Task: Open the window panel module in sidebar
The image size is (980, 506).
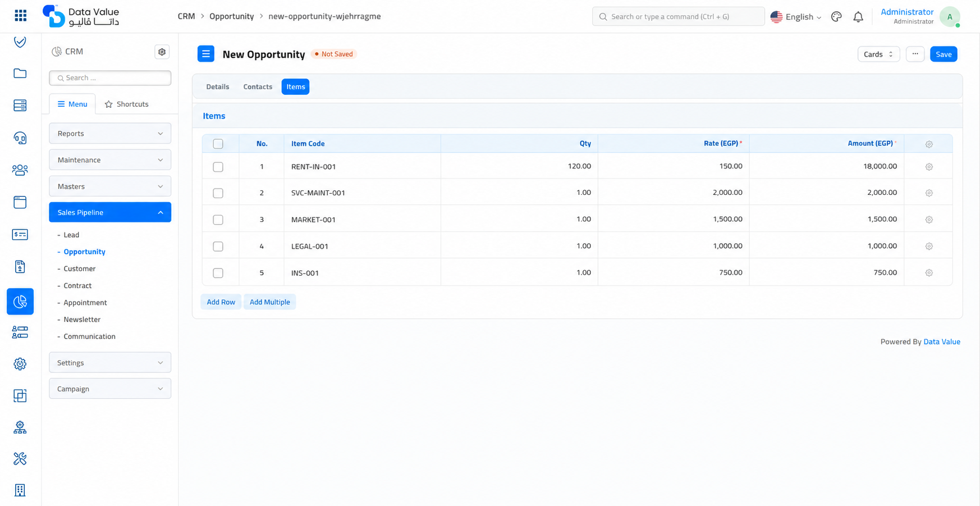Action: tap(20, 202)
